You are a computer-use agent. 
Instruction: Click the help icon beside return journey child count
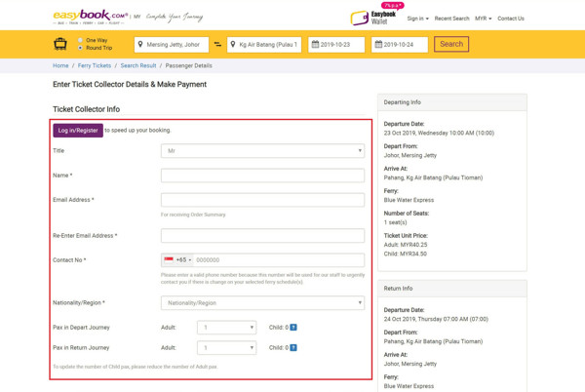click(294, 347)
